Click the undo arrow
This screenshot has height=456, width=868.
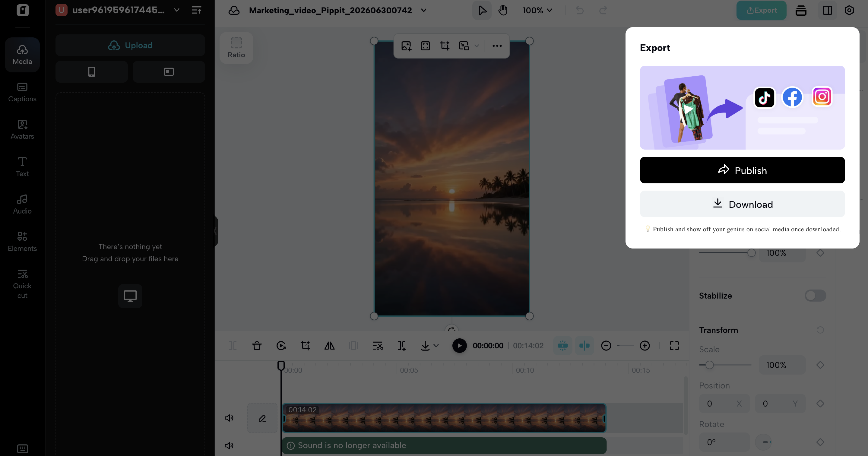[580, 11]
